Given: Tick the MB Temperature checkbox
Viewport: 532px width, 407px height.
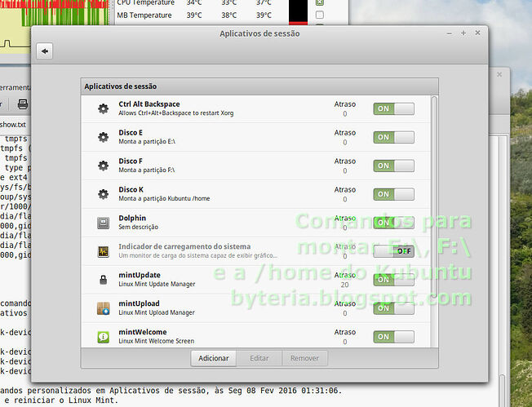Looking at the screenshot, I should pyautogui.click(x=320, y=15).
